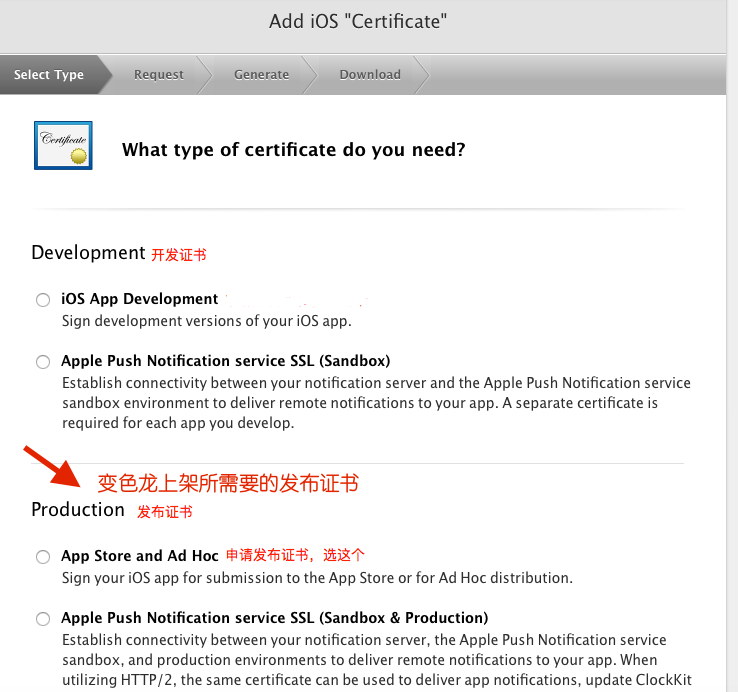
Task: Click the Production section heading
Action: click(78, 510)
